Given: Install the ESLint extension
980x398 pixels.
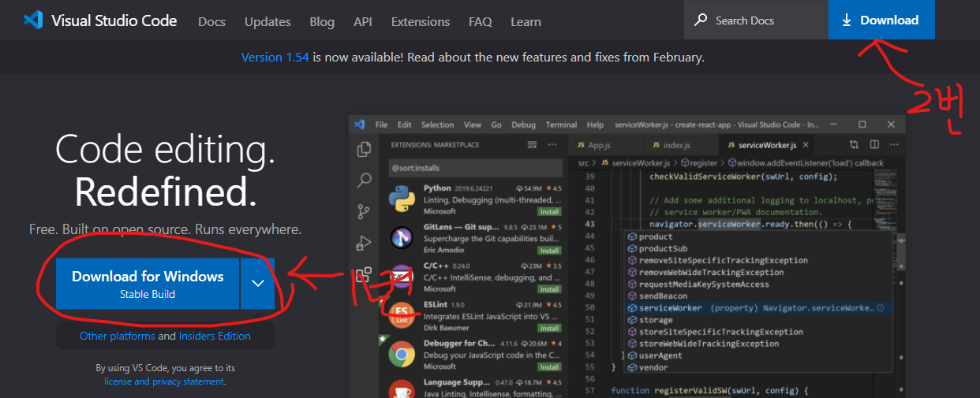Looking at the screenshot, I should 549,328.
